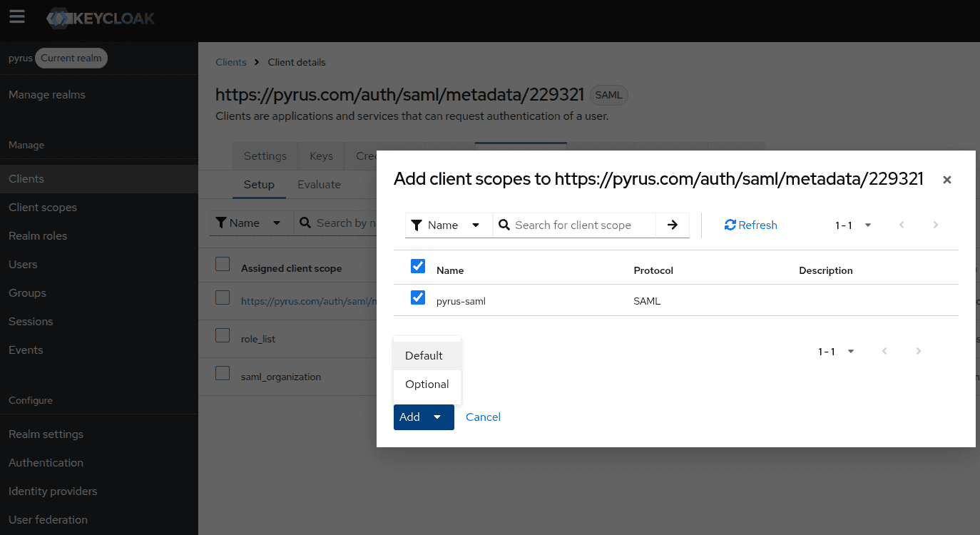The width and height of the screenshot is (980, 535).
Task: Go to previous page of client scopes
Action: (x=902, y=225)
